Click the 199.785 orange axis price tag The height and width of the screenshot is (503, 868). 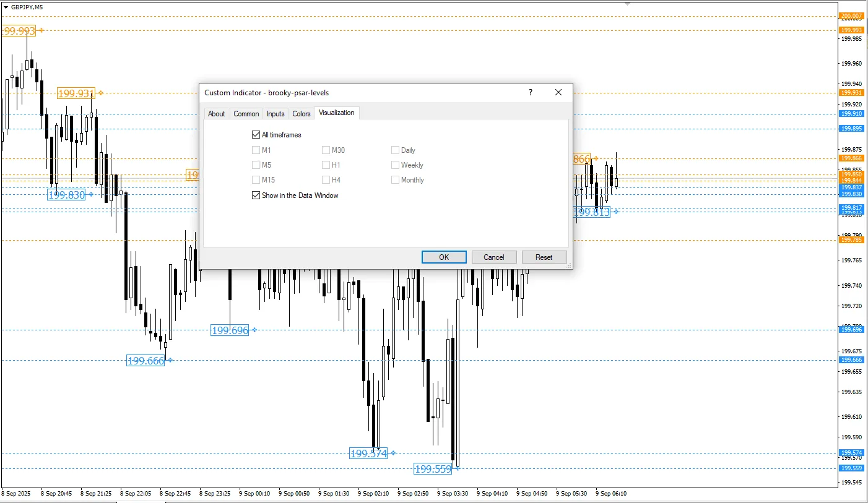click(851, 240)
